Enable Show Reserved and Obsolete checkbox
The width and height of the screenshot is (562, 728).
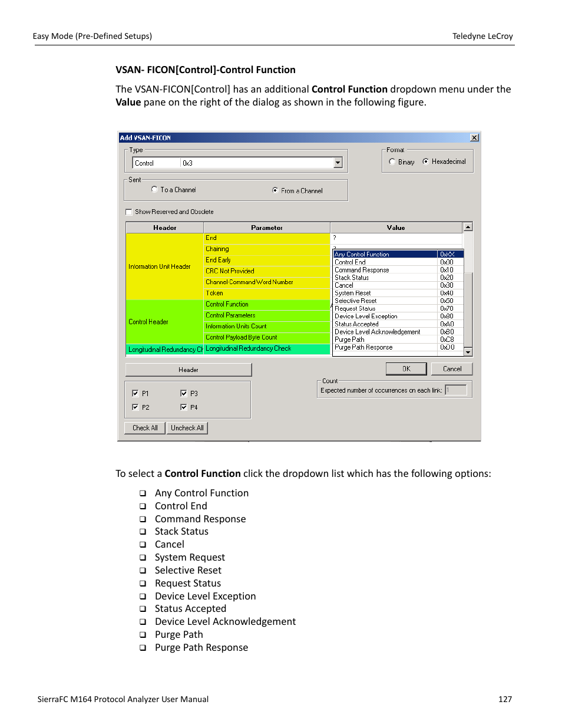[x=128, y=212]
